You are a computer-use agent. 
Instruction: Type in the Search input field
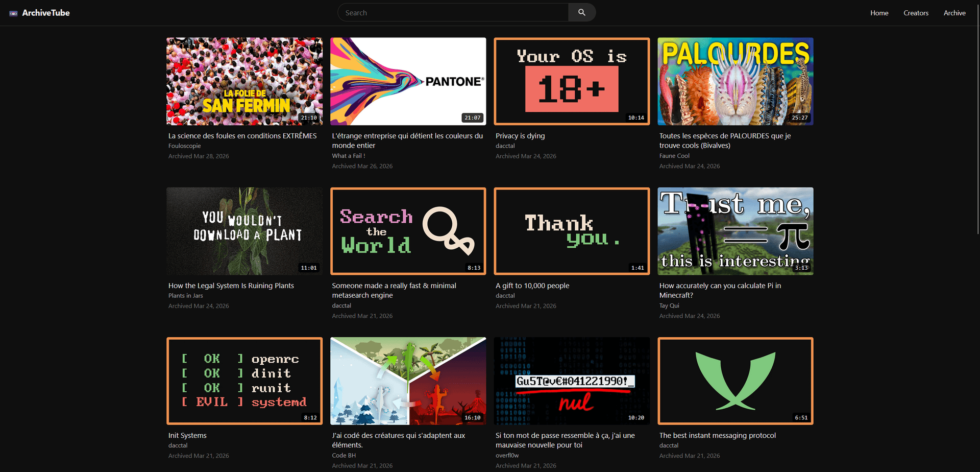pos(453,13)
